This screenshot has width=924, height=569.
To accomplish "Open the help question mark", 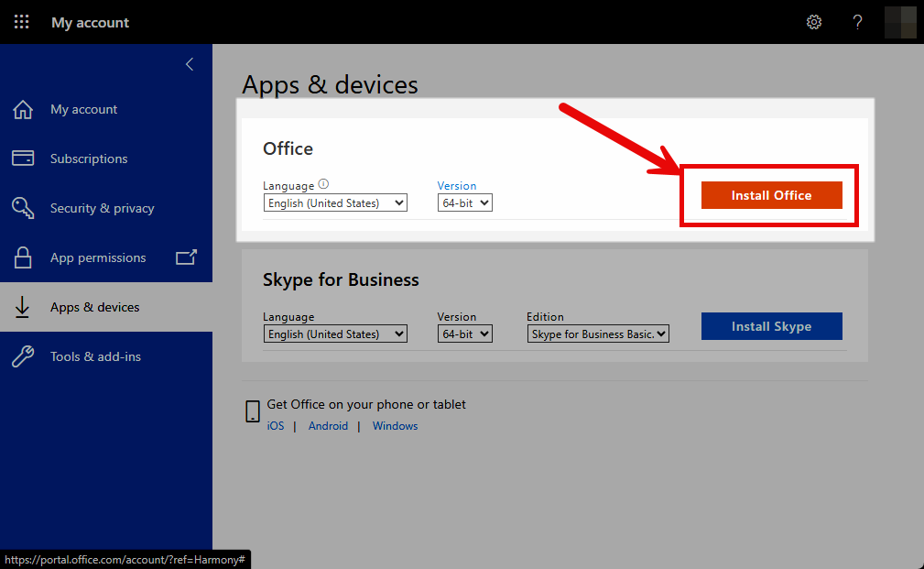I will [x=857, y=21].
